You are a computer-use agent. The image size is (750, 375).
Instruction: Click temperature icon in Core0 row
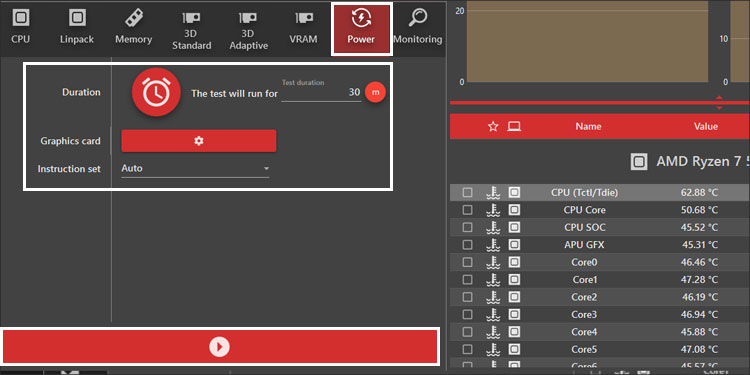pyautogui.click(x=493, y=262)
